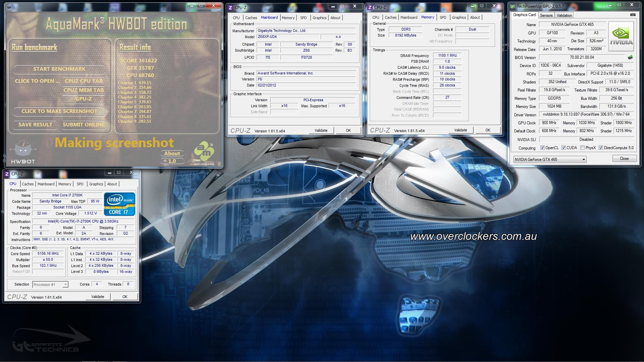Click Chapter 1 439.15 result row
Screen dimensions: 644x362
pyautogui.click(x=135, y=83)
